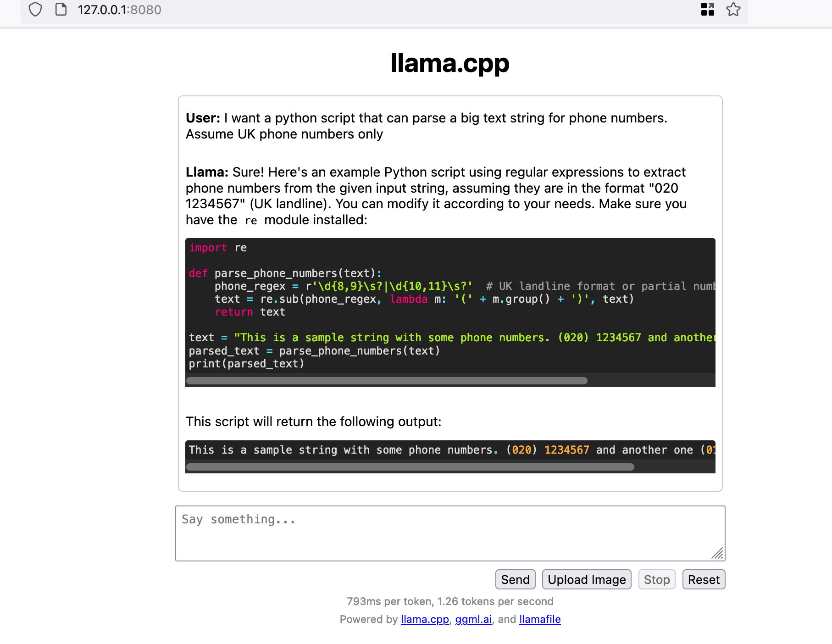Click the page info document icon

pyautogui.click(x=61, y=10)
